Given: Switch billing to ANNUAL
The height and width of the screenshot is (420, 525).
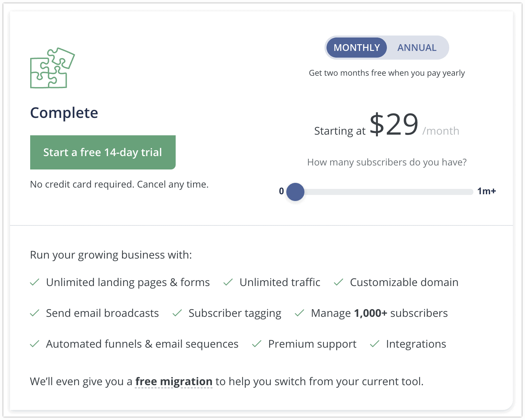Looking at the screenshot, I should tap(417, 48).
